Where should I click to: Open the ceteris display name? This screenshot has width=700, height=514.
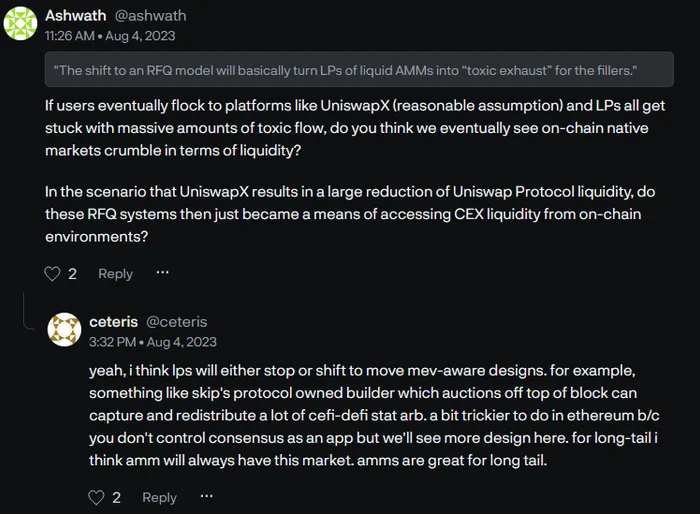pyautogui.click(x=113, y=322)
